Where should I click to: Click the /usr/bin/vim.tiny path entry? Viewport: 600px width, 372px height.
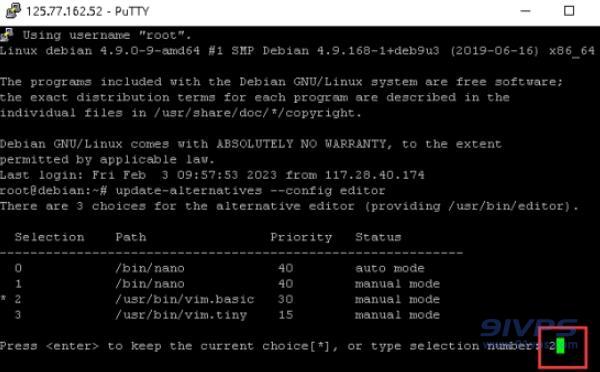[x=181, y=315]
